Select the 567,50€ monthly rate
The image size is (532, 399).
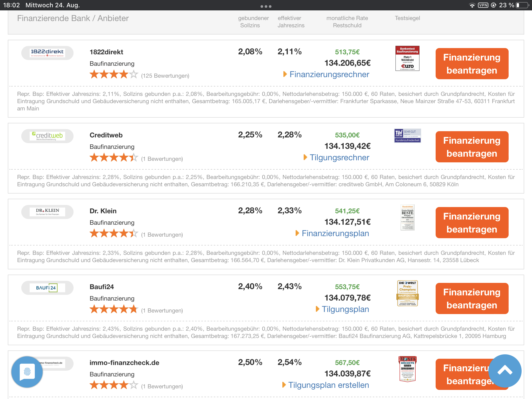(347, 363)
